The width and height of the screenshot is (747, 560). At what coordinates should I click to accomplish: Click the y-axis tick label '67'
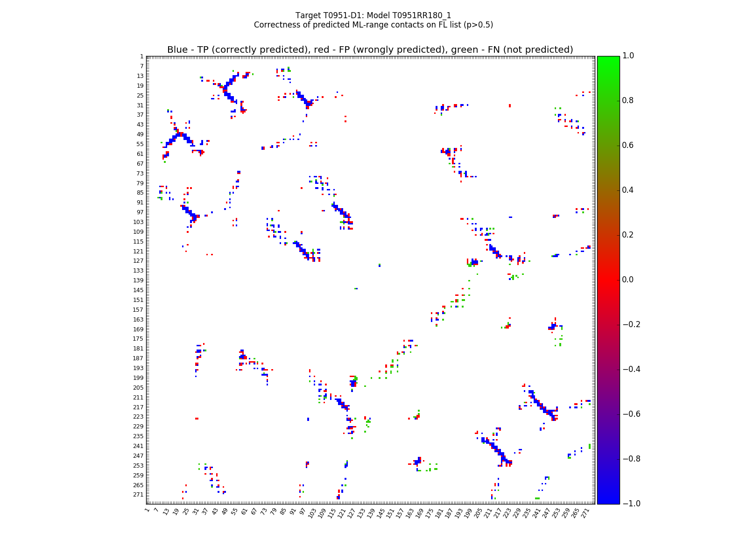click(x=140, y=164)
